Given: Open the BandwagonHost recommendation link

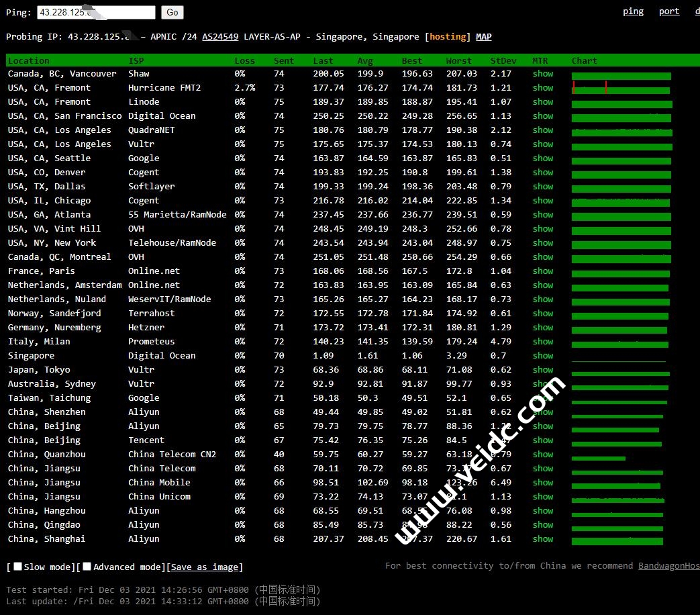Looking at the screenshot, I should click(668, 565).
